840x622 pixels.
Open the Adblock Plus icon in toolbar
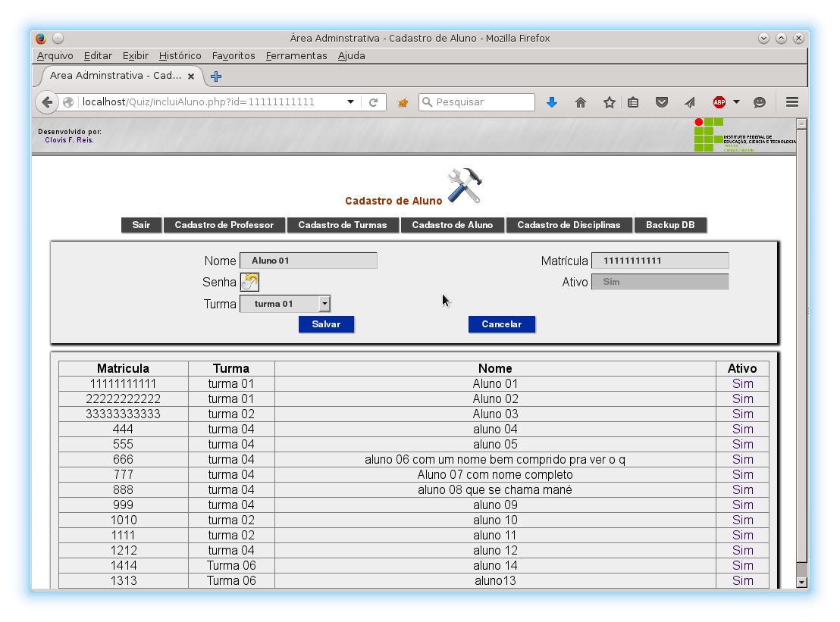pos(717,102)
